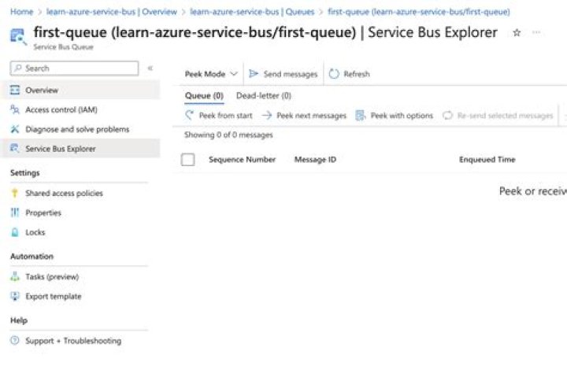This screenshot has width=567, height=392.
Task: Click the Automation section heading
Action: click(x=31, y=256)
